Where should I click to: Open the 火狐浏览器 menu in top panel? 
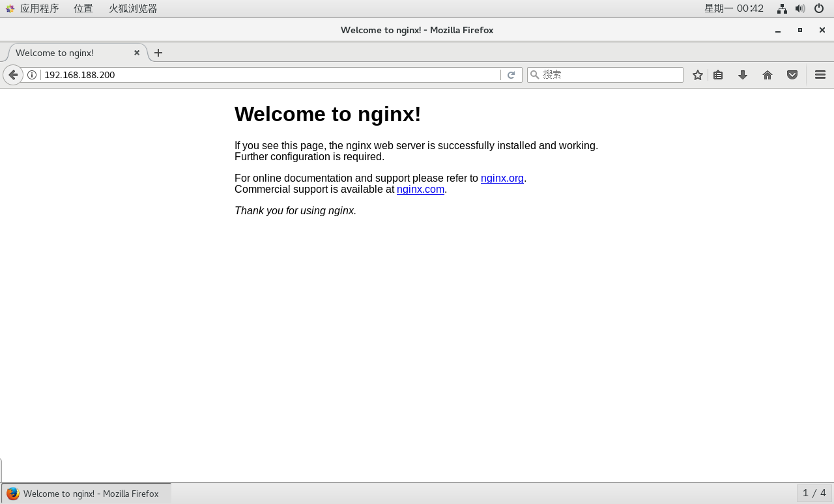click(133, 8)
